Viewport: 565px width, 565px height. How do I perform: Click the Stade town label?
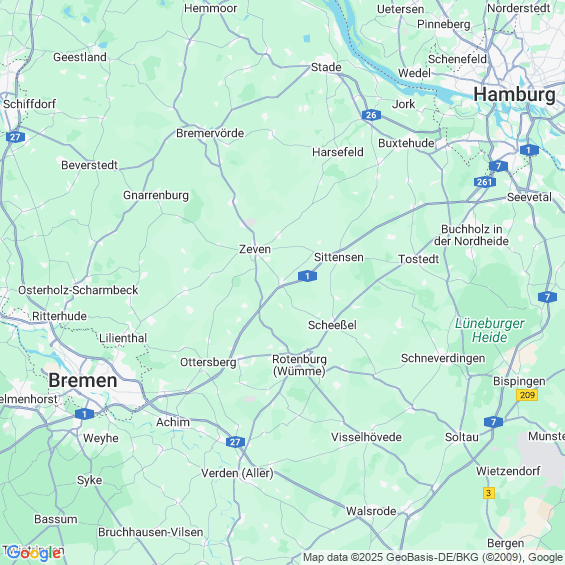pos(326,67)
